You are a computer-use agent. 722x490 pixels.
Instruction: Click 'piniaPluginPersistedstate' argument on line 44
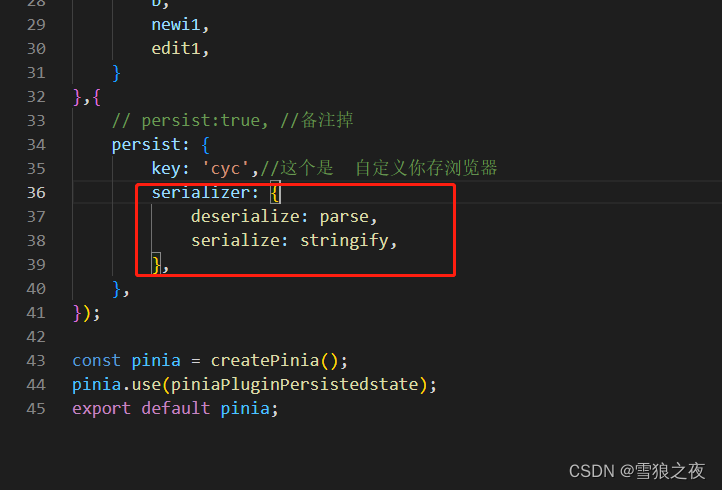pos(295,385)
